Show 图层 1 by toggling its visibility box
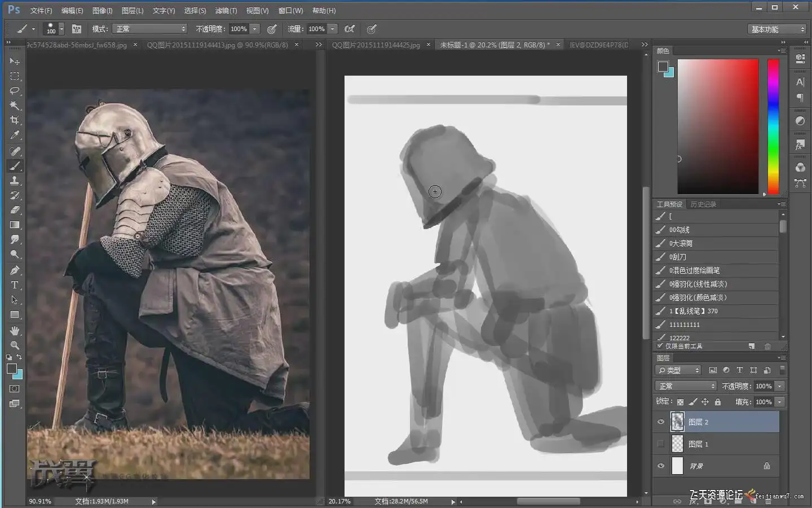812x508 pixels. pos(661,444)
